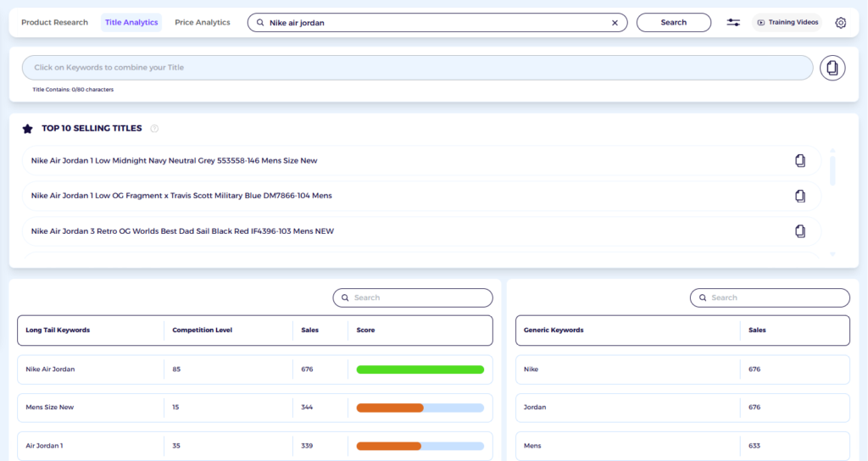Sort by Long Tail Keywords column header
This screenshot has width=868, height=461.
pos(58,330)
